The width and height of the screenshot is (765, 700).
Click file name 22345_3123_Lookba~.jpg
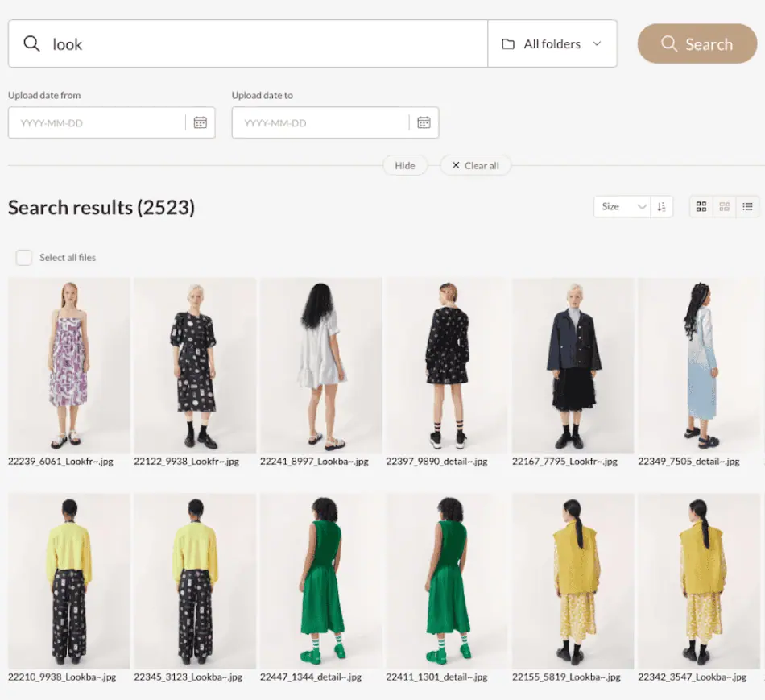188,677
